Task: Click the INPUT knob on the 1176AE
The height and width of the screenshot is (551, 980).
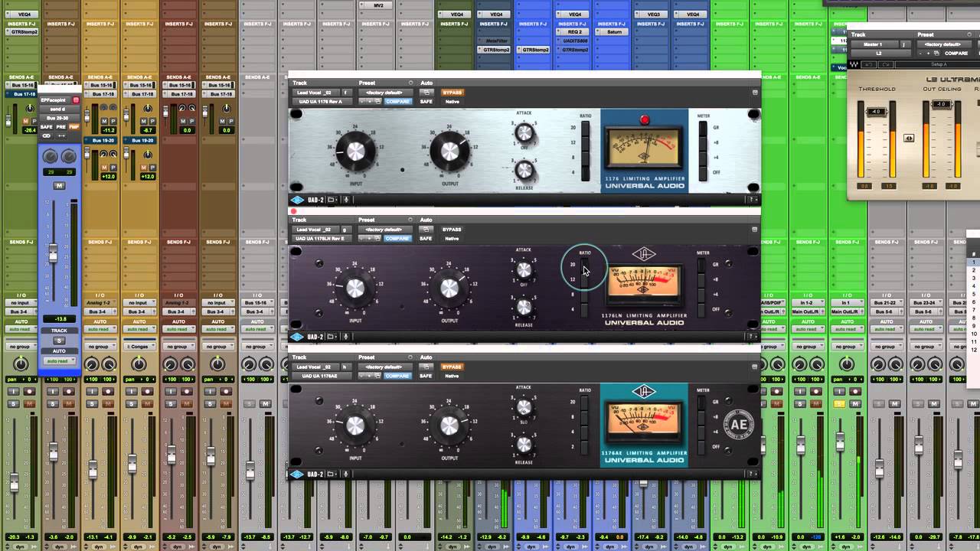Action: click(356, 426)
